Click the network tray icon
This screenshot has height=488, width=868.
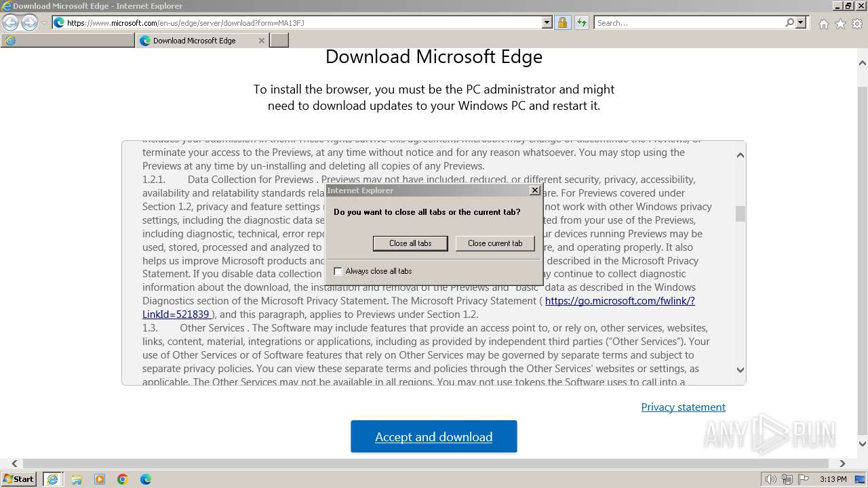tap(787, 479)
